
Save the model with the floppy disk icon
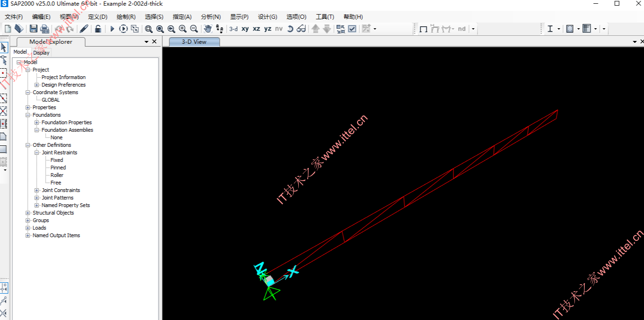tap(33, 29)
